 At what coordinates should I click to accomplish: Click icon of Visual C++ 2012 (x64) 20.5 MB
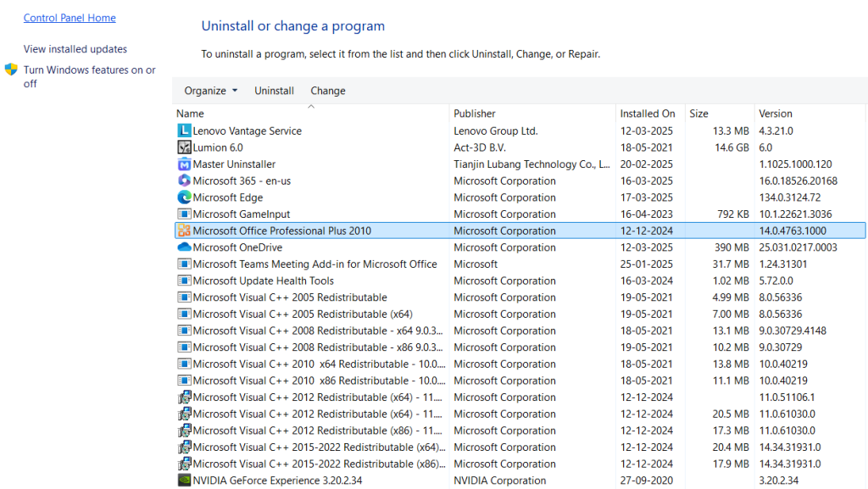click(x=184, y=414)
